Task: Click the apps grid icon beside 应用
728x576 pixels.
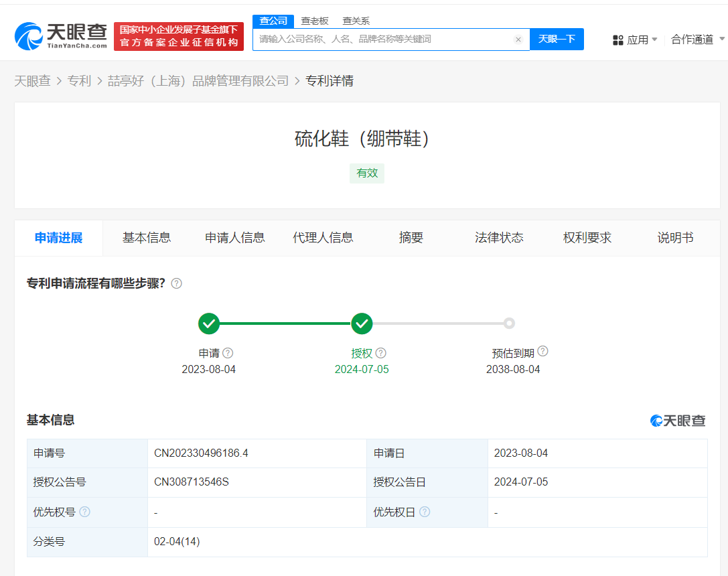Action: pos(617,40)
